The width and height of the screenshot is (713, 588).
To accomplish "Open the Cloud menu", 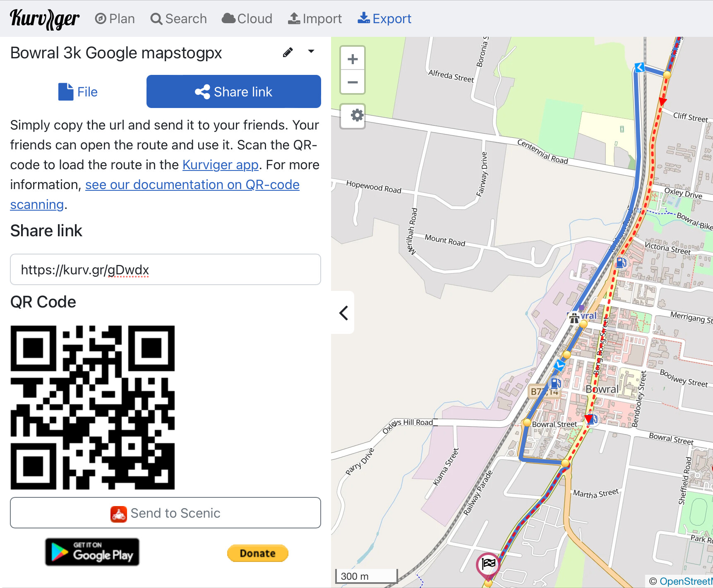I will click(247, 19).
